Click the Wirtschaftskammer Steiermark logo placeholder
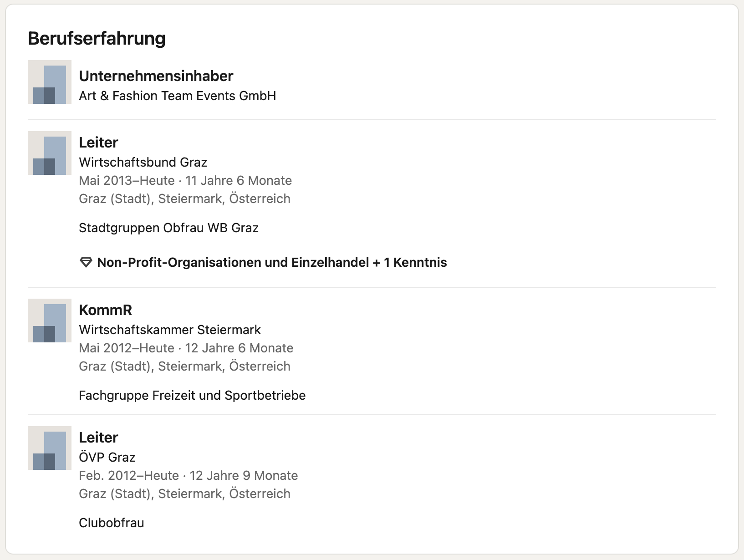 point(50,321)
